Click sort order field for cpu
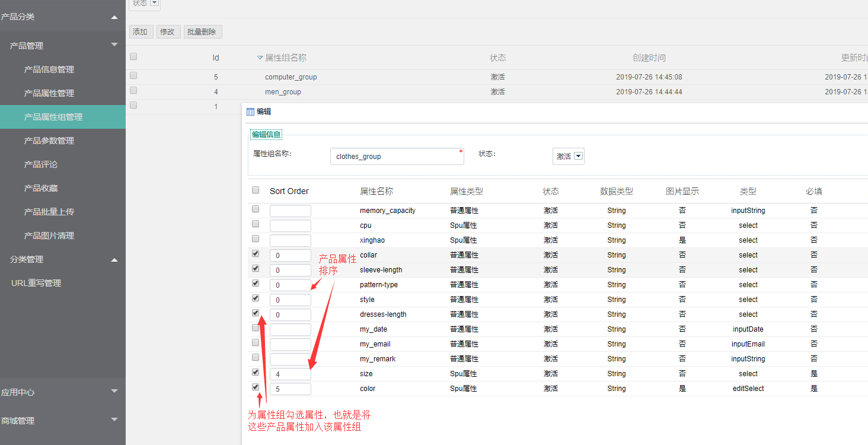Screen dimensions: 868x445 click(x=291, y=225)
